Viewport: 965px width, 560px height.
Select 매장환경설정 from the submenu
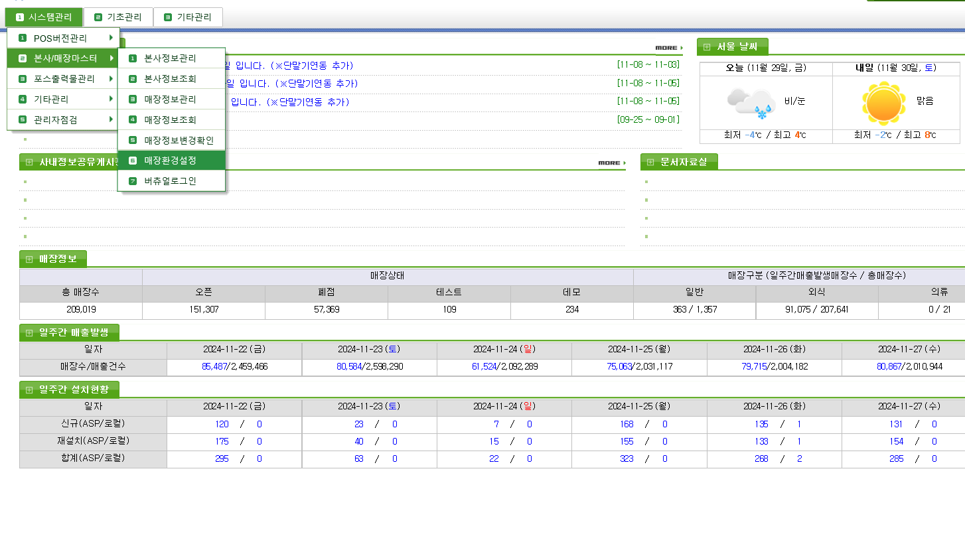coord(171,161)
